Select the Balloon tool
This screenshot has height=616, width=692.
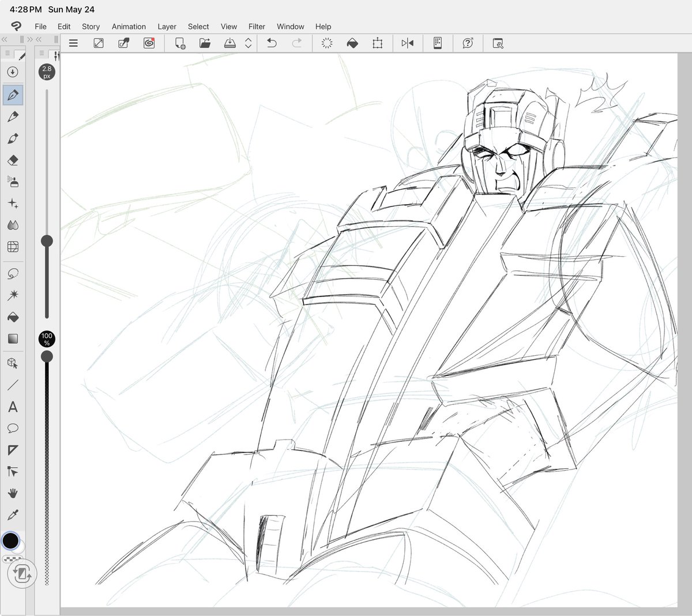coord(13,428)
